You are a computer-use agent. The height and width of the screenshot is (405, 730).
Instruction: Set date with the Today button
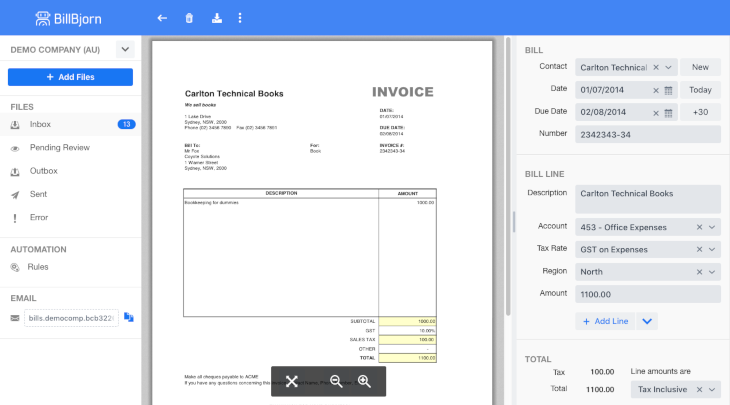[x=700, y=90]
